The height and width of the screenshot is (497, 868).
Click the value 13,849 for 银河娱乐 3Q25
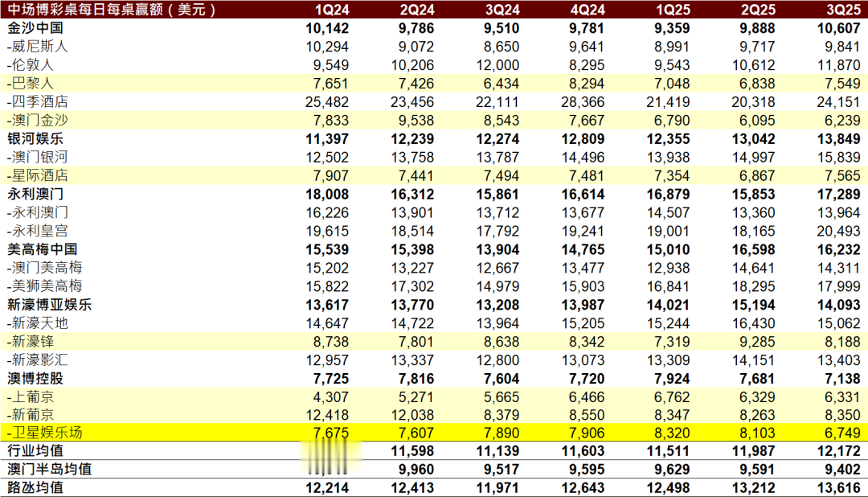838,139
